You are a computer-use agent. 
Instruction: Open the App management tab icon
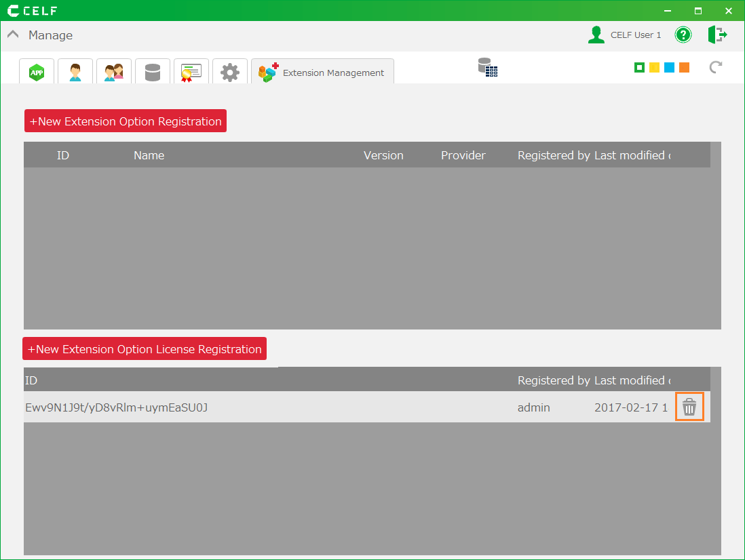tap(37, 72)
